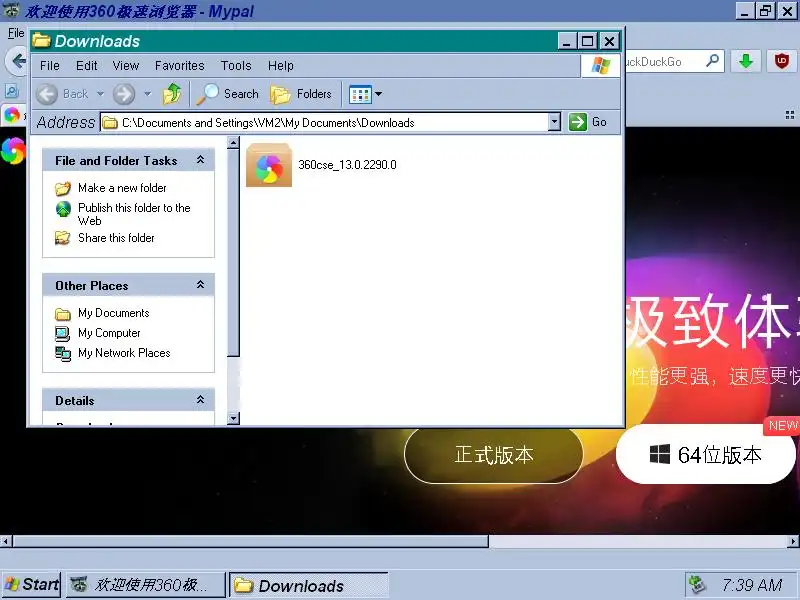Image resolution: width=800 pixels, height=600 pixels.
Task: Click Make a new folder
Action: [x=122, y=188]
